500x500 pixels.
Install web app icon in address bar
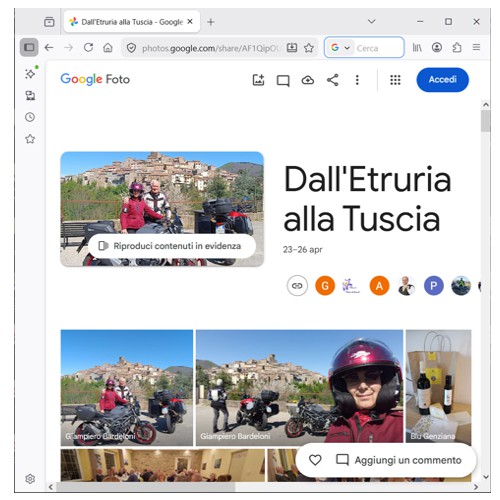pyautogui.click(x=292, y=48)
